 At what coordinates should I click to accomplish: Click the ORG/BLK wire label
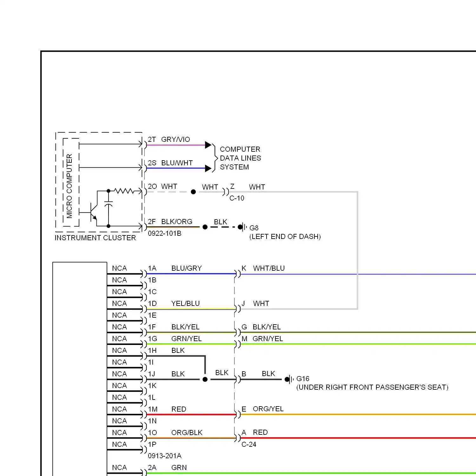point(187,433)
